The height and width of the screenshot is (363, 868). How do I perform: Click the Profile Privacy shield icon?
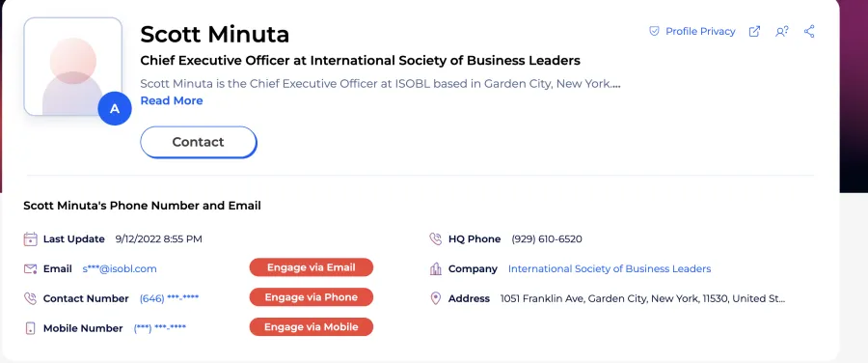click(654, 32)
